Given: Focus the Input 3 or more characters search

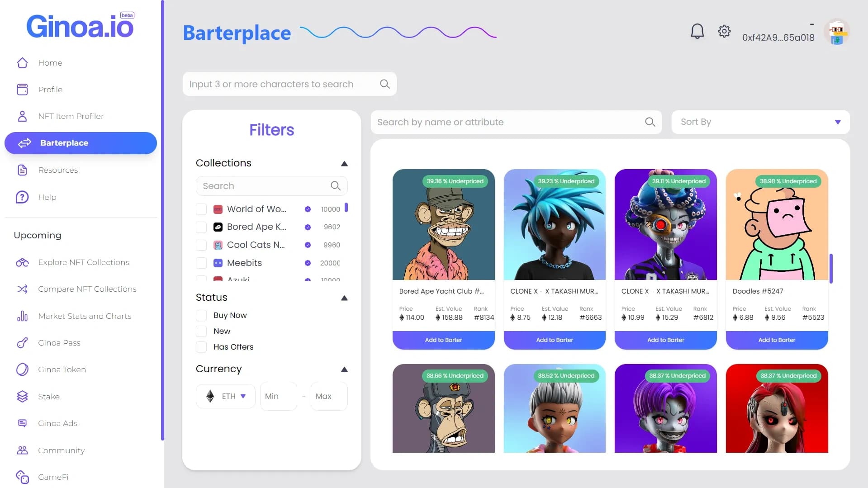Looking at the screenshot, I should pos(289,84).
